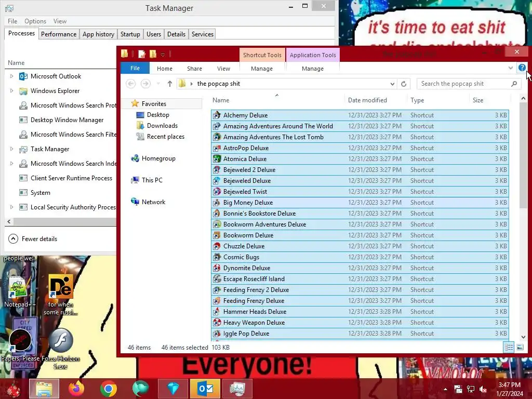Open recent locations dropdown arrow
Image resolution: width=532 pixels, height=399 pixels.
[x=158, y=84]
